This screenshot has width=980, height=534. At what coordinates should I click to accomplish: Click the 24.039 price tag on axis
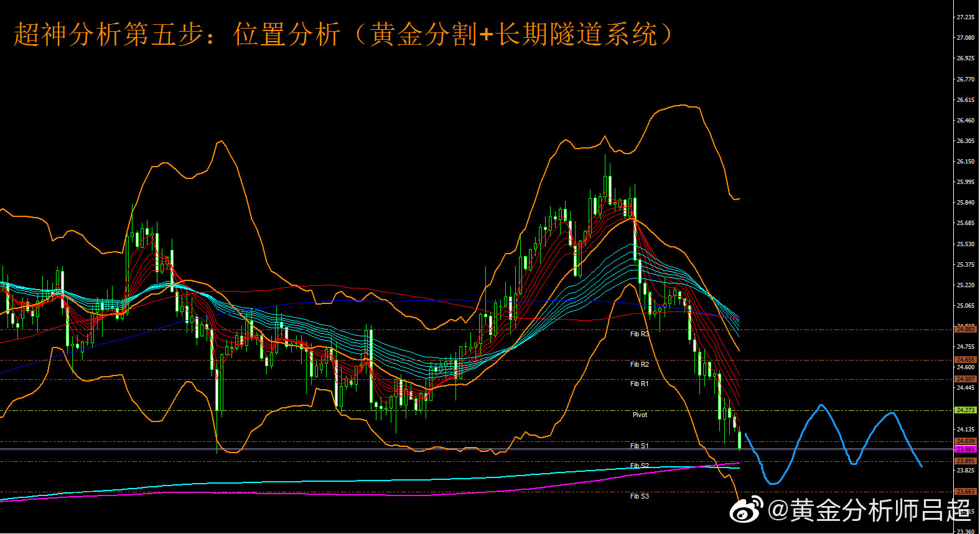point(965,441)
